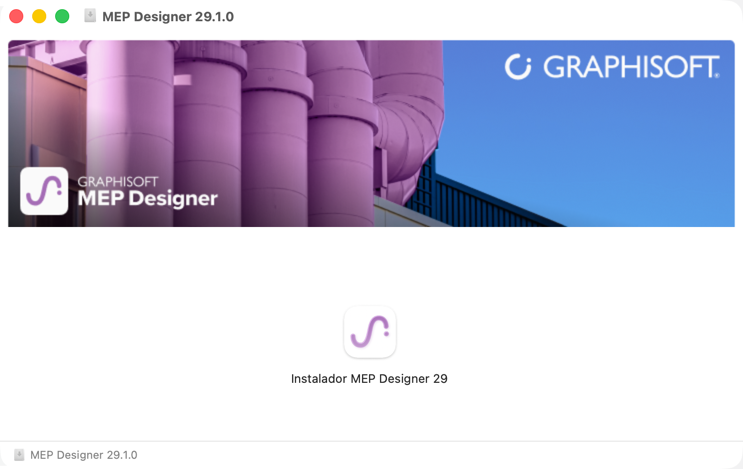743x469 pixels.
Task: Click the disk icon in the title bar
Action: tap(90, 16)
